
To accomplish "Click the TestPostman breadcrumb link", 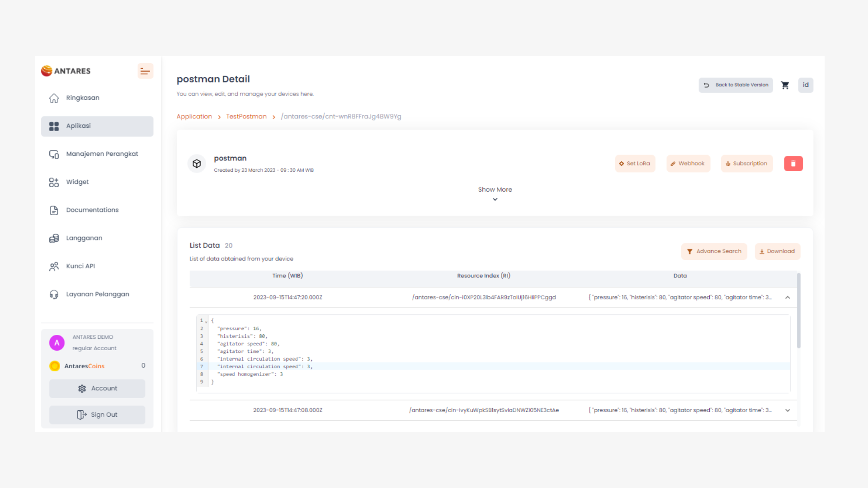I will point(246,117).
